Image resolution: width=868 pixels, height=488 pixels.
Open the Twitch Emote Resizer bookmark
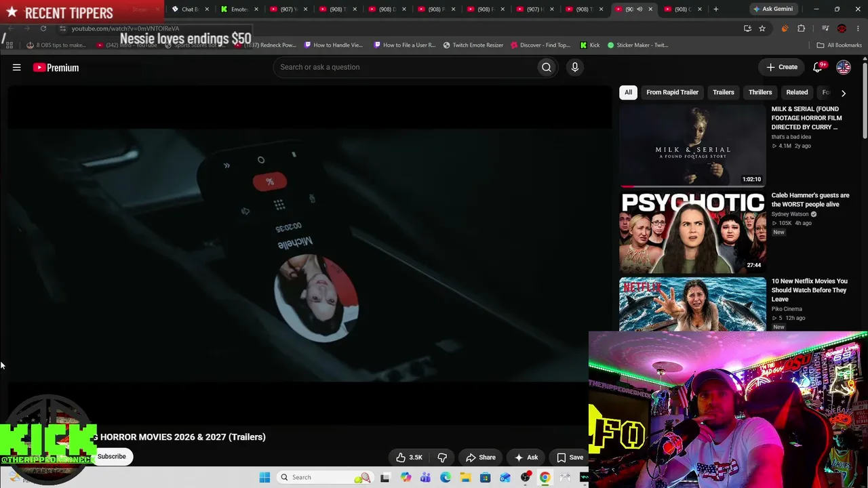[x=473, y=45]
